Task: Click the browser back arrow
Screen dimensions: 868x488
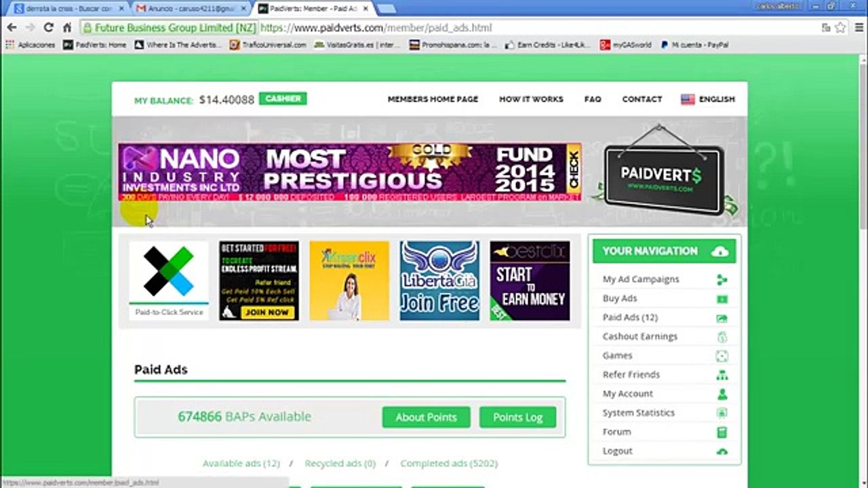Action: 12,28
